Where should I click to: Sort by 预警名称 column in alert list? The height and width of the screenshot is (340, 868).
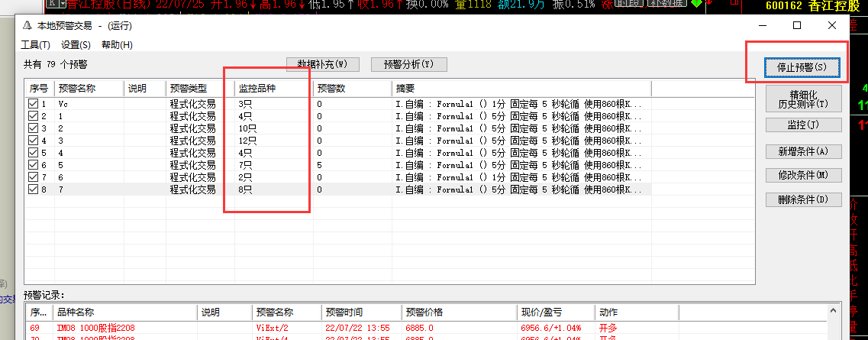[x=89, y=88]
